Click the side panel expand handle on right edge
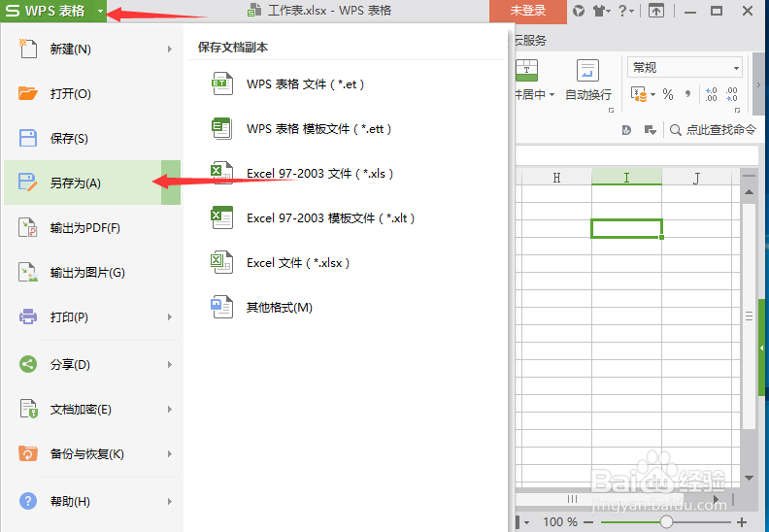769x532 pixels. (761, 348)
